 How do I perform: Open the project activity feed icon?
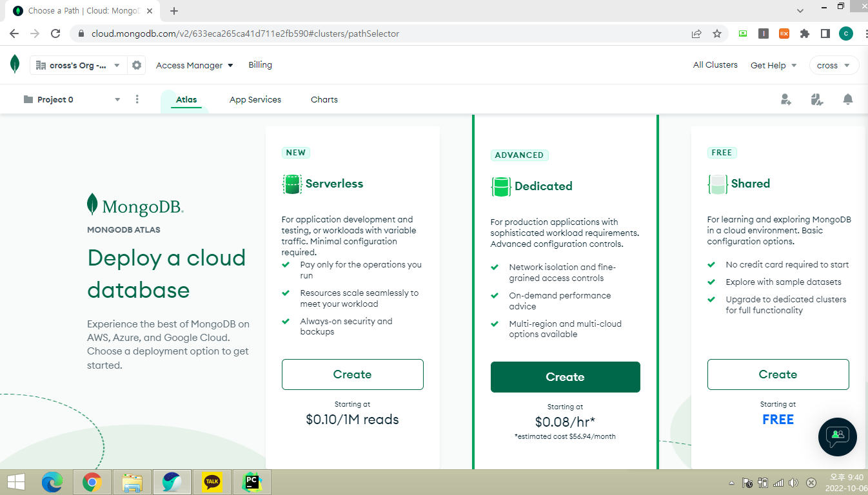(816, 99)
